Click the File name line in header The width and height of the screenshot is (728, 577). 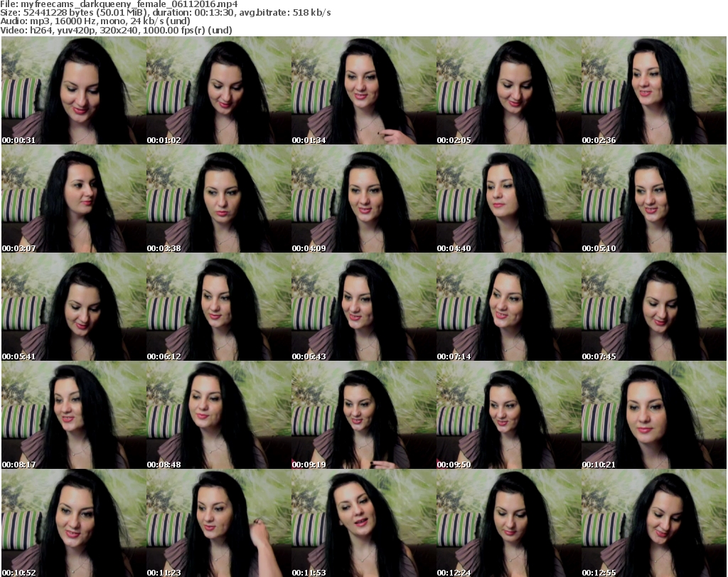pos(119,4)
